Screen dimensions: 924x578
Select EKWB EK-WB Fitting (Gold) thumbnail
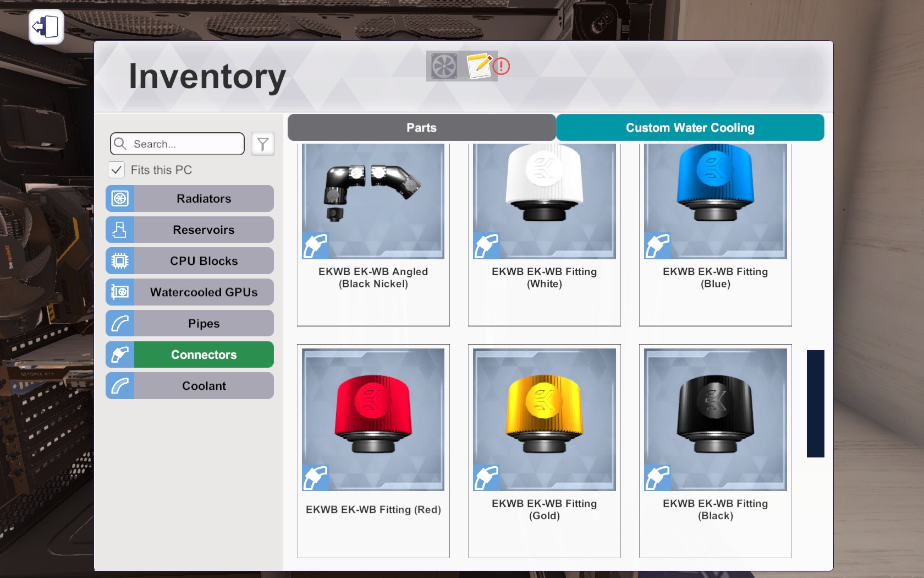pyautogui.click(x=544, y=419)
